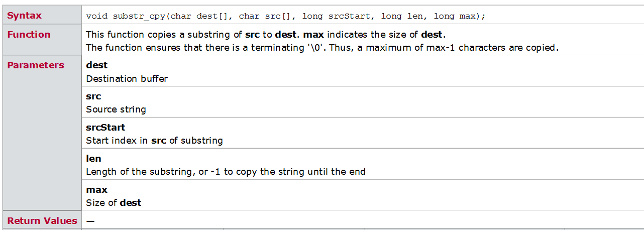The width and height of the screenshot is (644, 230).
Task: Click the bold srcStart parameter name
Action: [105, 128]
